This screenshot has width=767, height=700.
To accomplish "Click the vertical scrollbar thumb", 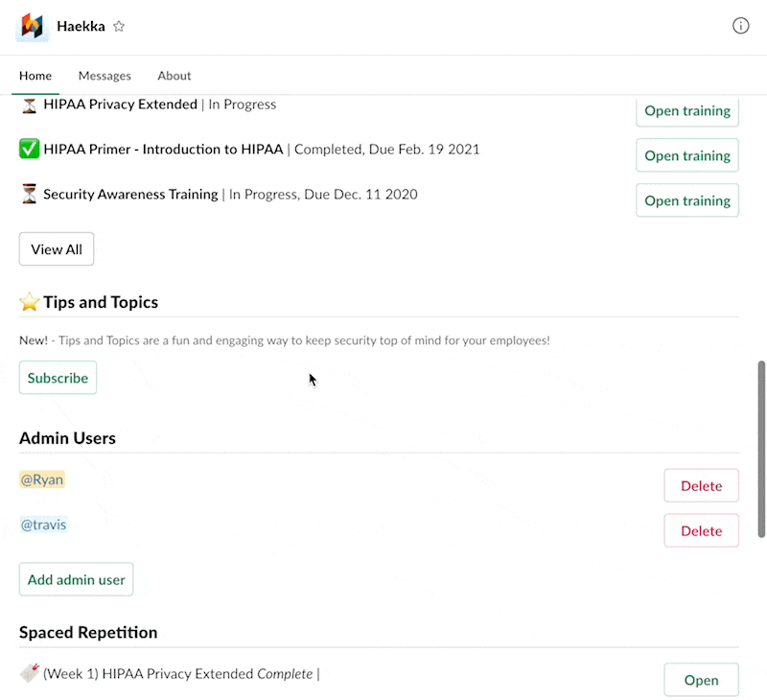I will [x=761, y=448].
